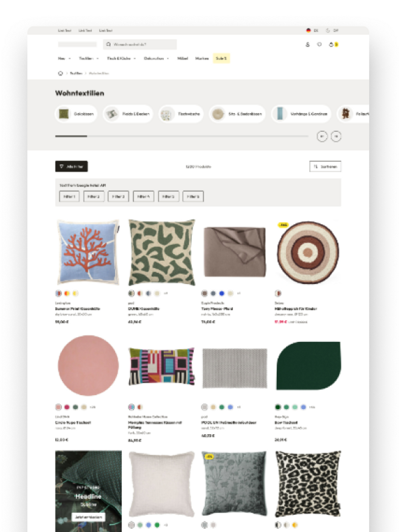Open the Plaids & Decken category chip
The height and width of the screenshot is (532, 399).
pos(128,114)
